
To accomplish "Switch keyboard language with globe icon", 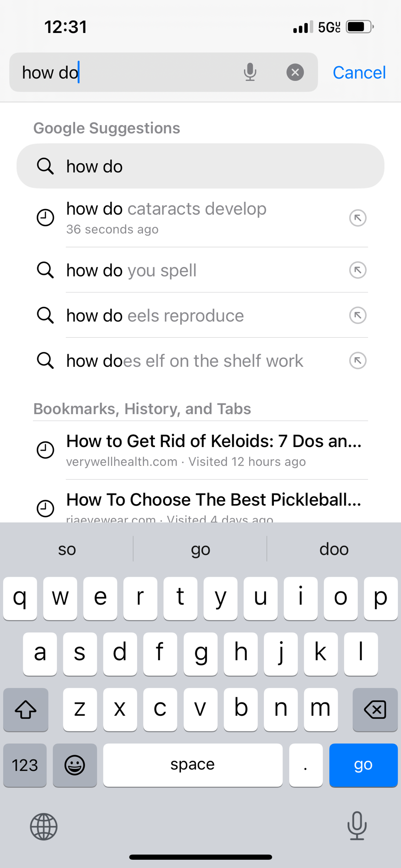I will coord(44,826).
